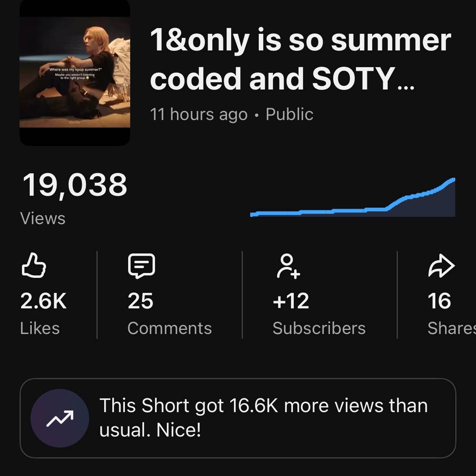Tap the '11 hours ago · Public' text

click(231, 114)
